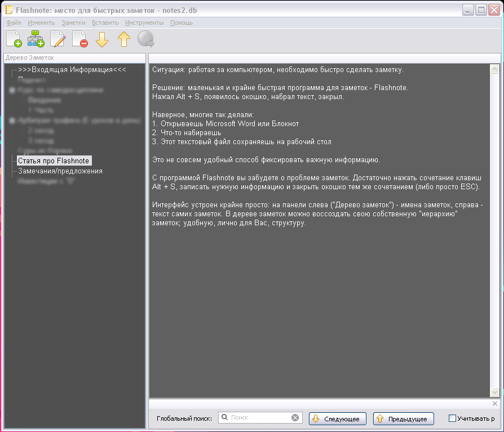Click the Следующее search button

[x=338, y=418]
